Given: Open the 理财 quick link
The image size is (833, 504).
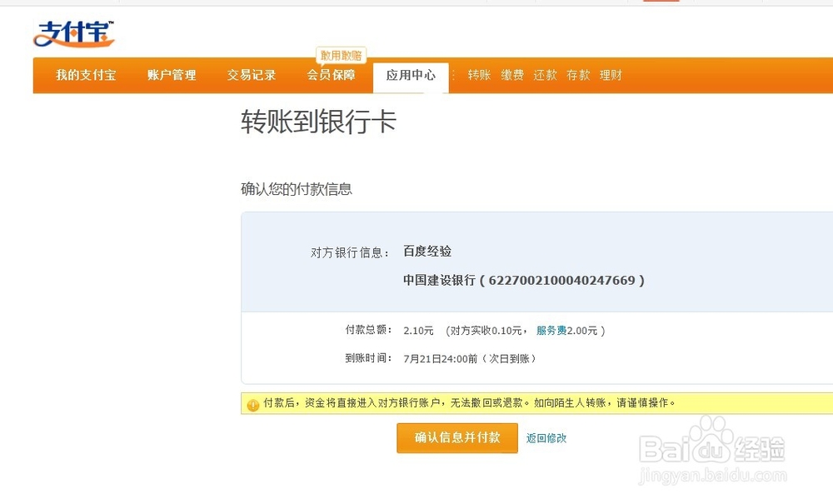Looking at the screenshot, I should [611, 75].
